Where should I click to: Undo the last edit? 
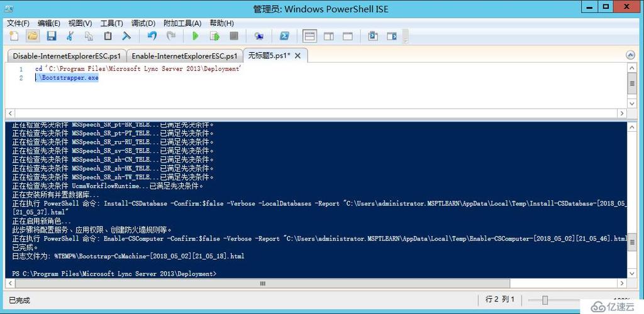pyautogui.click(x=152, y=36)
